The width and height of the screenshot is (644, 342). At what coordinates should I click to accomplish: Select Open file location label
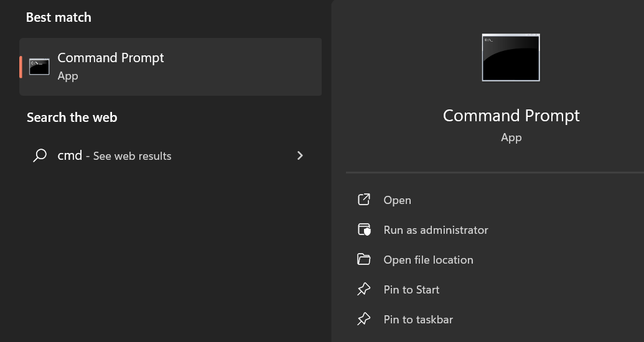coord(428,260)
